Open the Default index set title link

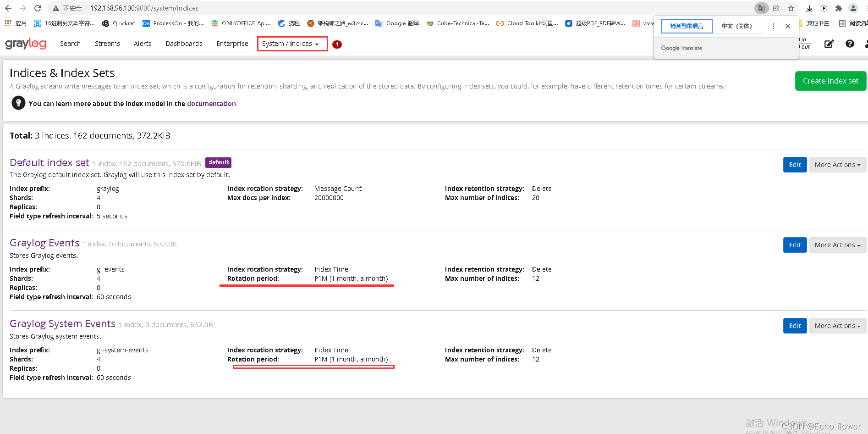[x=49, y=162]
